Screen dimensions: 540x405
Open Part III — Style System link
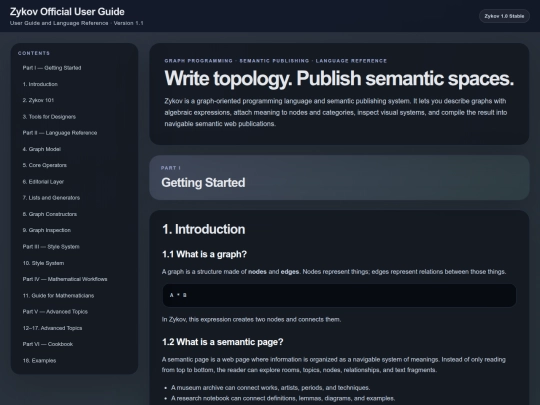tap(51, 247)
